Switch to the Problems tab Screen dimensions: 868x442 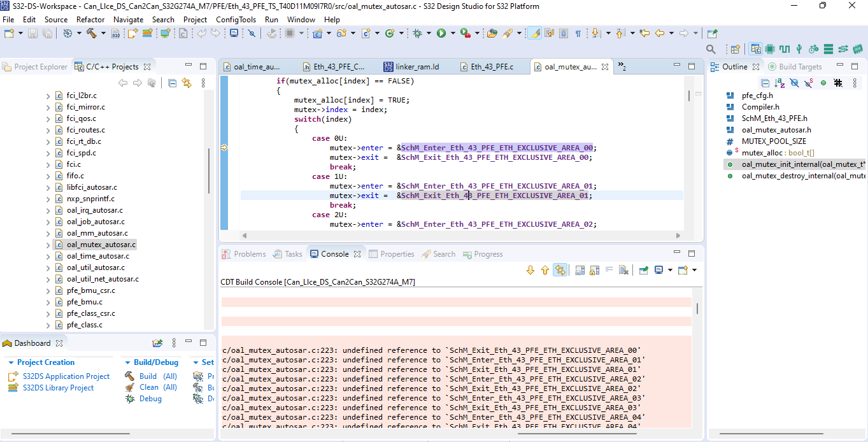click(x=244, y=254)
